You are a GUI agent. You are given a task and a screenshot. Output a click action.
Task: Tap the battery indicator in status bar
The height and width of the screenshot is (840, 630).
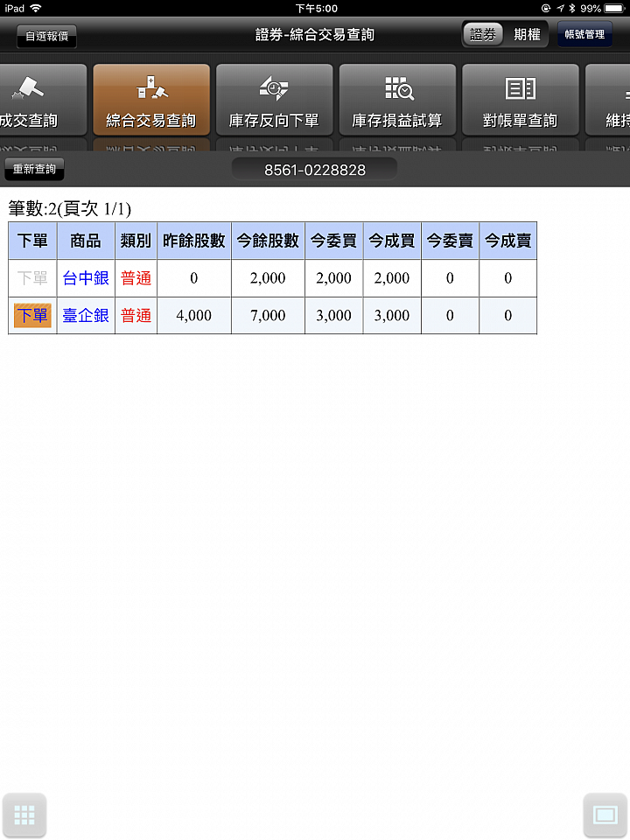click(x=614, y=8)
